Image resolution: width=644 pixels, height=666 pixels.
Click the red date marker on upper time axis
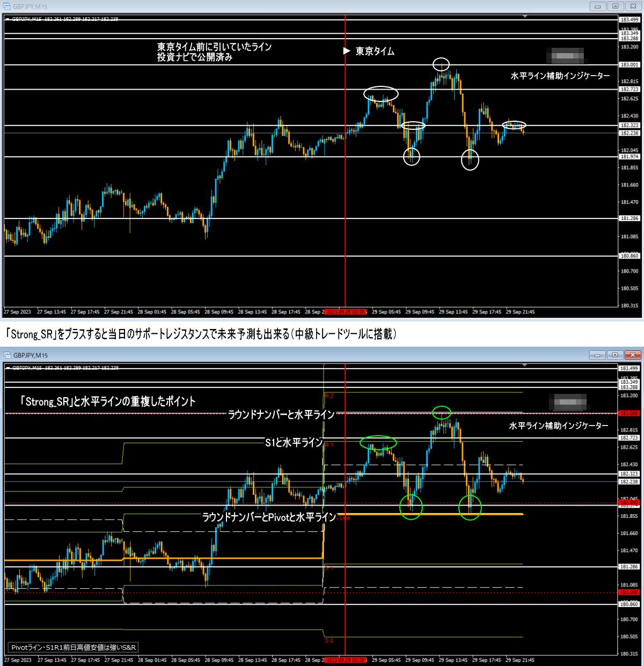(345, 312)
